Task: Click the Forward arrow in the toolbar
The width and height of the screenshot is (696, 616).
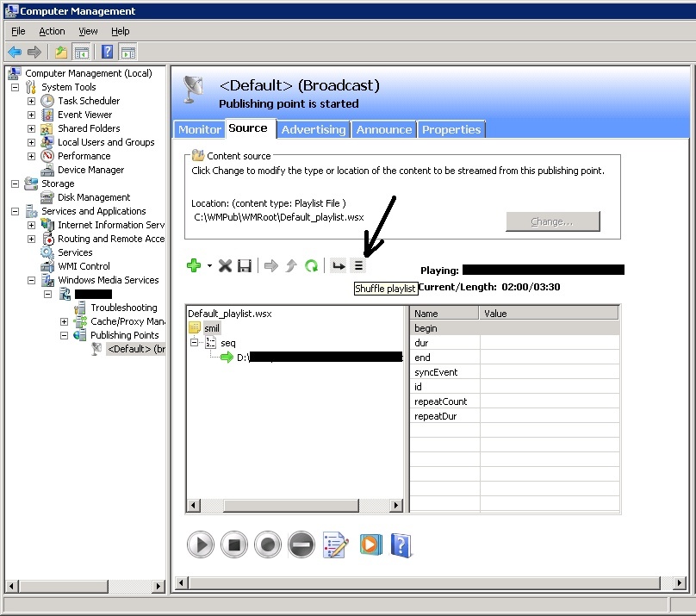Action: point(34,53)
